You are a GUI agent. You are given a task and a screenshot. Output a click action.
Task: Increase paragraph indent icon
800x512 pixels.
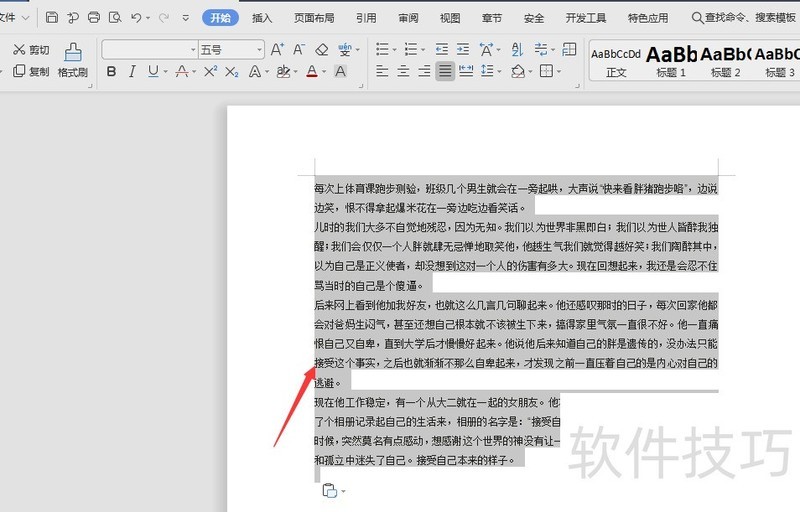click(x=463, y=49)
